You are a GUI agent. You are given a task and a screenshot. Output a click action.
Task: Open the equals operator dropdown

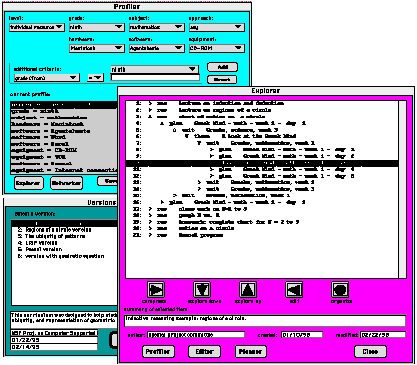click(x=95, y=78)
